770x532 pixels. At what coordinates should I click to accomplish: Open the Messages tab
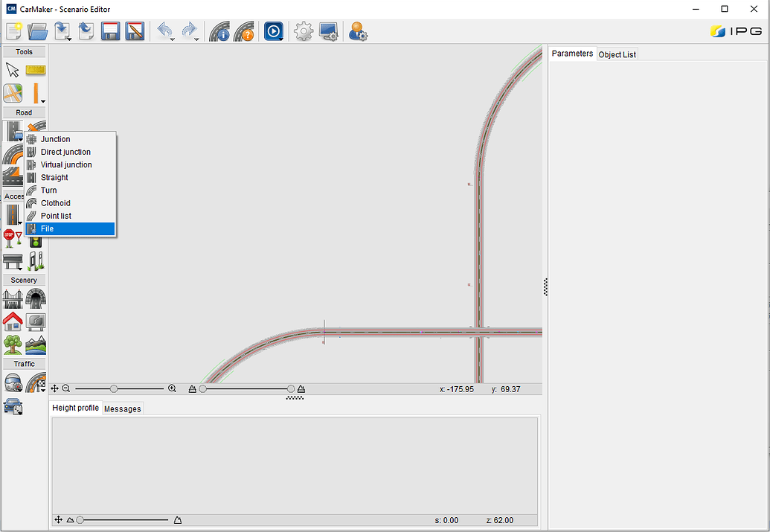[x=122, y=408]
